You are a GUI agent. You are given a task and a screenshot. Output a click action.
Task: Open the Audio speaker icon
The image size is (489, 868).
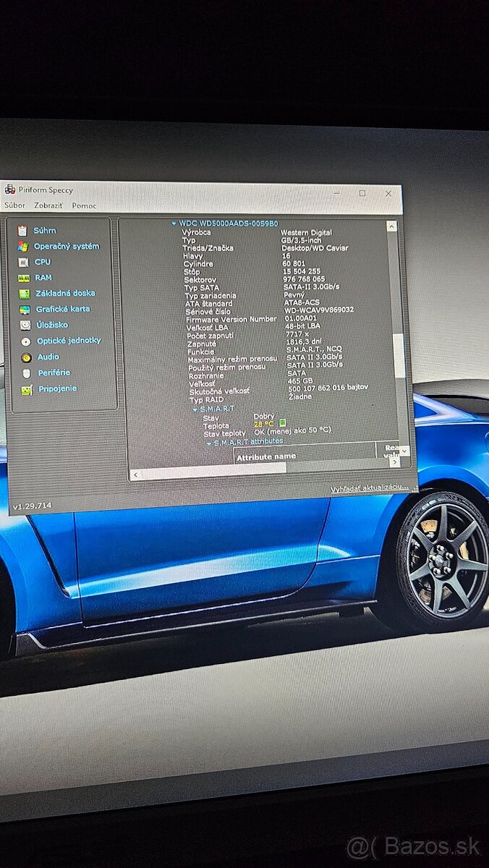click(x=26, y=357)
